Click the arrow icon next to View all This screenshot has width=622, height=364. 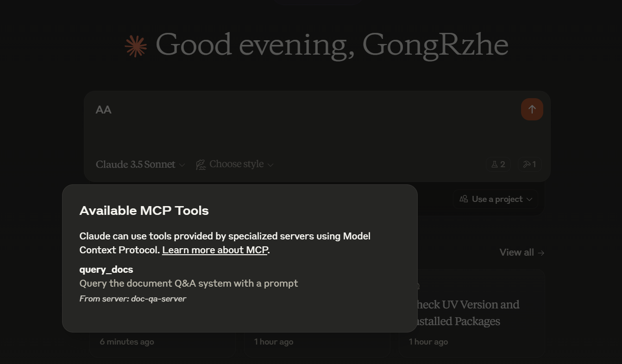point(541,252)
